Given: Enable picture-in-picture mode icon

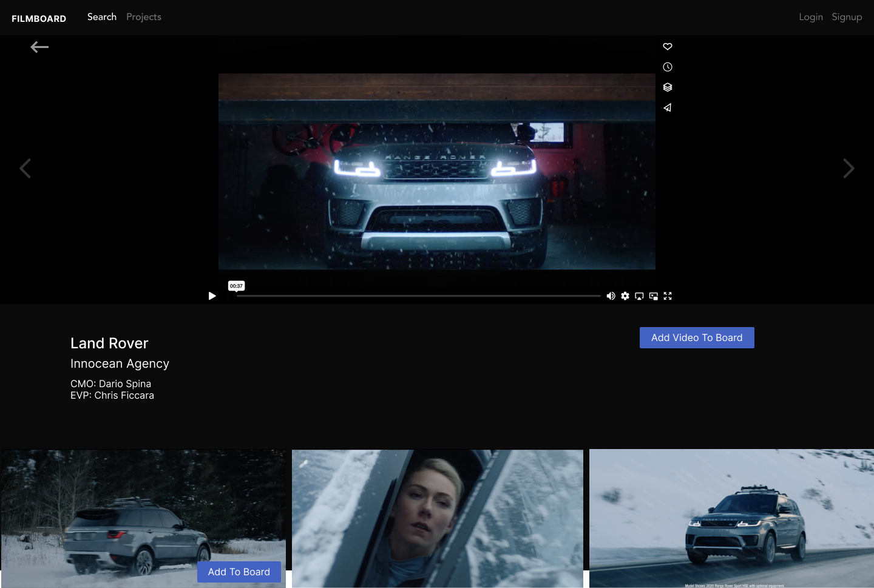Looking at the screenshot, I should coord(654,296).
